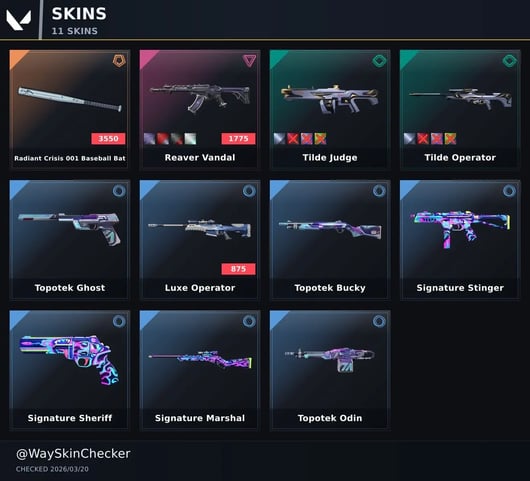Open the Signature Marshal skin card

pos(200,370)
